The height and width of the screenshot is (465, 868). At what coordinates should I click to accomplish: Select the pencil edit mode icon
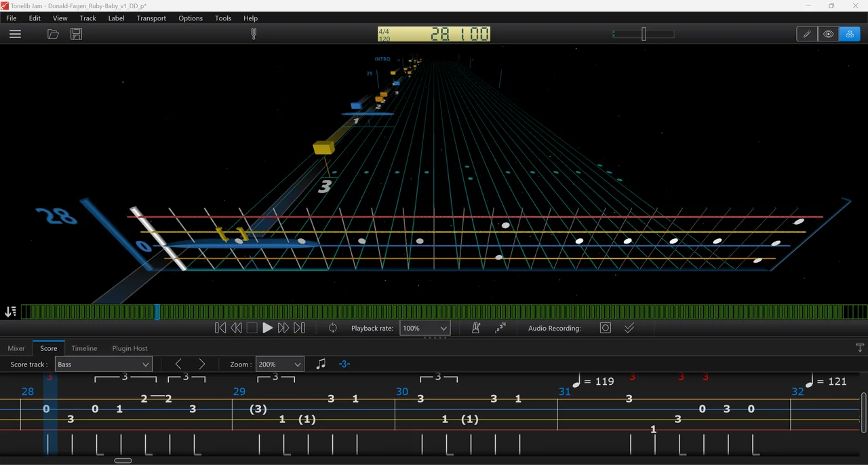click(x=807, y=34)
